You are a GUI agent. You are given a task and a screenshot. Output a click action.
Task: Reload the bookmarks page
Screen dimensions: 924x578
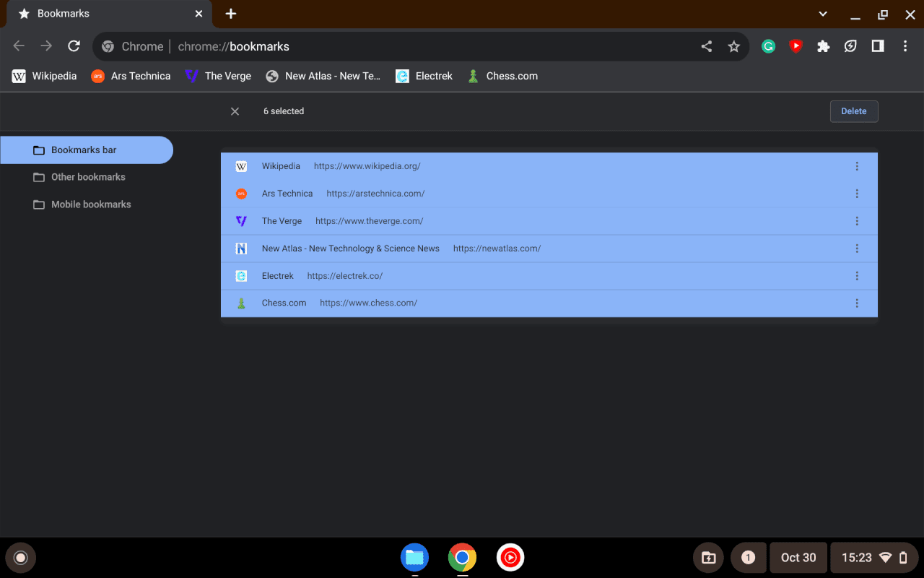74,46
